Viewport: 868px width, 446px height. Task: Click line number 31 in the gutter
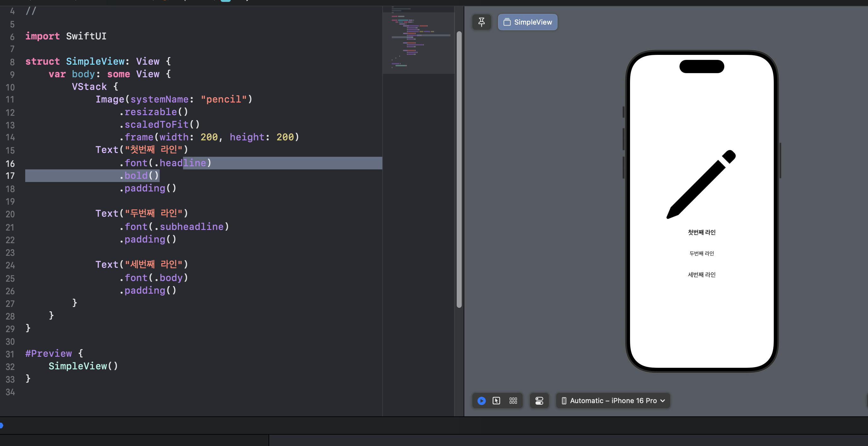[x=10, y=354]
